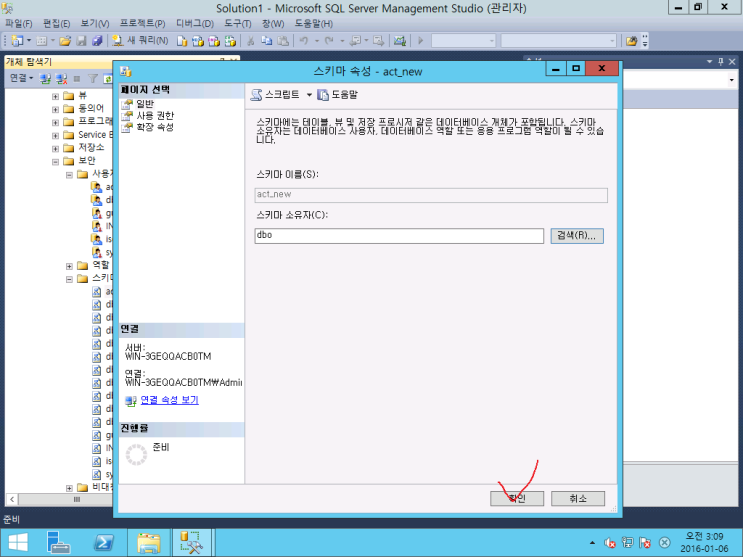This screenshot has height=557, width=743.
Task: Click the network tray icon
Action: (627, 543)
